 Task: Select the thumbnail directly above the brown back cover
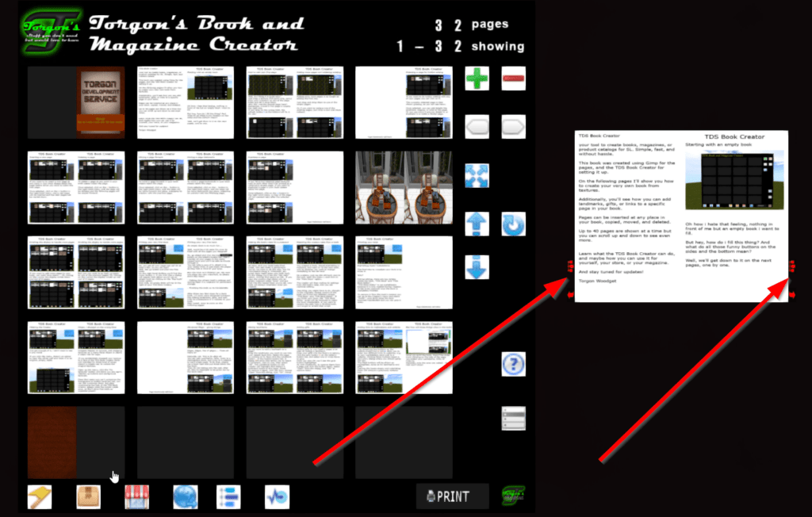tap(76, 358)
